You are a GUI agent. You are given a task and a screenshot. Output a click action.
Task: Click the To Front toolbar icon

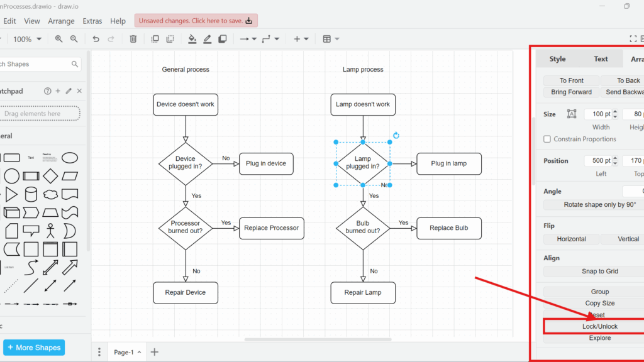(x=155, y=39)
